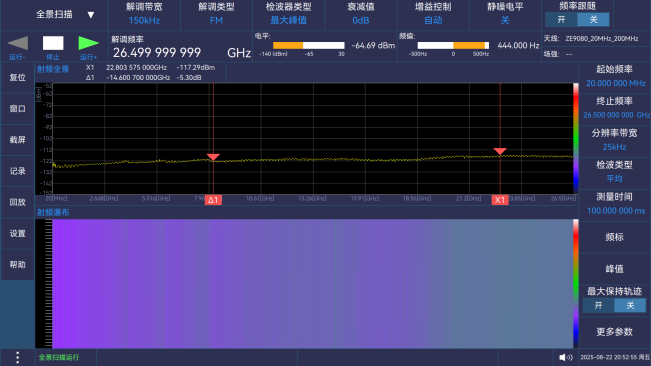Screen dimensions: 651x366
Task: Select the Δ1 delta marker label
Action: (213, 200)
